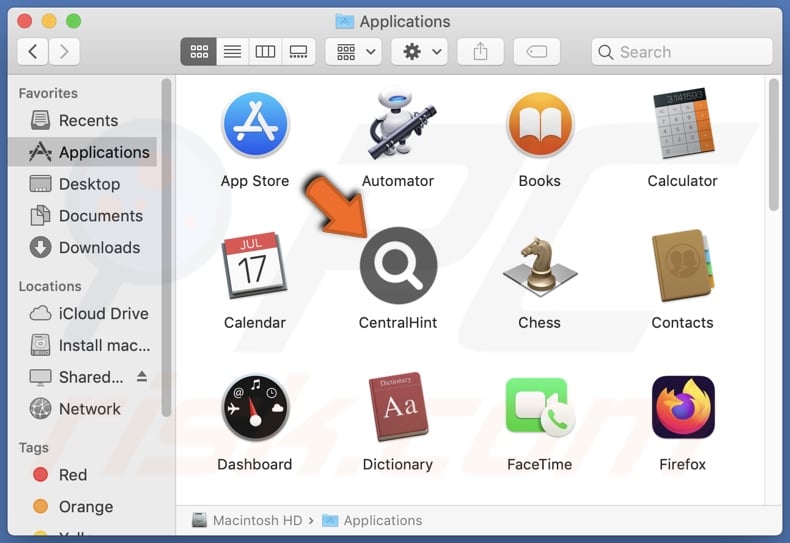790x543 pixels.
Task: Open the App Store application
Action: click(255, 124)
